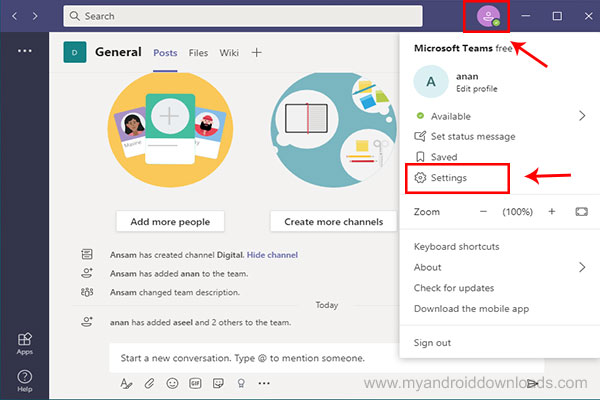The image size is (600, 400).
Task: Click the Edit profile link
Action: click(477, 89)
